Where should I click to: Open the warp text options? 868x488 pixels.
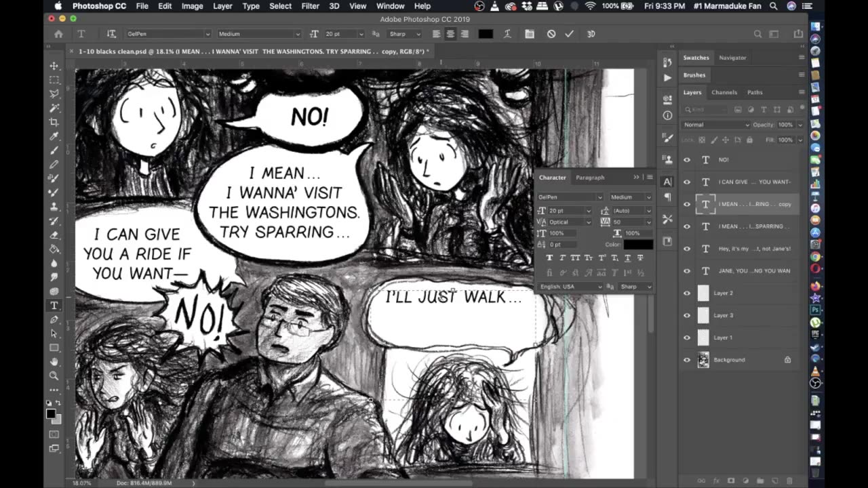(x=507, y=34)
